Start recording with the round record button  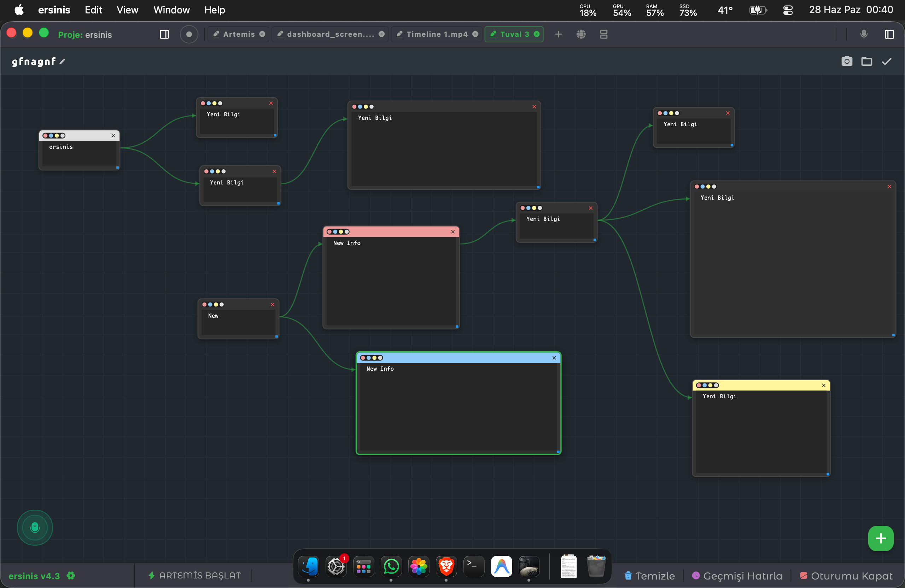(x=189, y=34)
